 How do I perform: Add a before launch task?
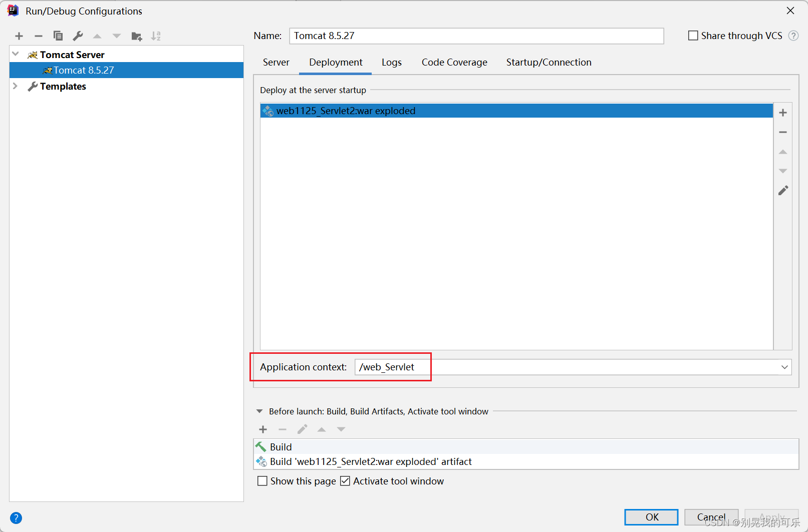263,429
